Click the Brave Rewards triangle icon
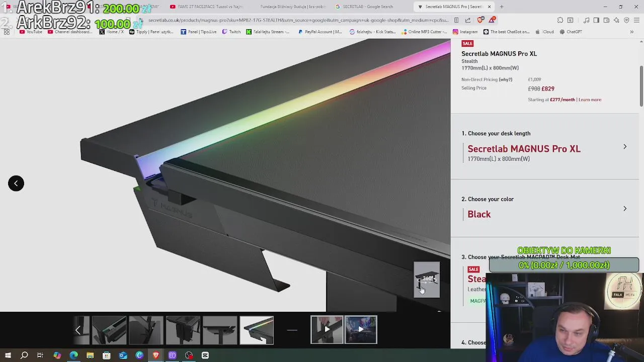Image resolution: width=644 pixels, height=362 pixels. pos(492,20)
